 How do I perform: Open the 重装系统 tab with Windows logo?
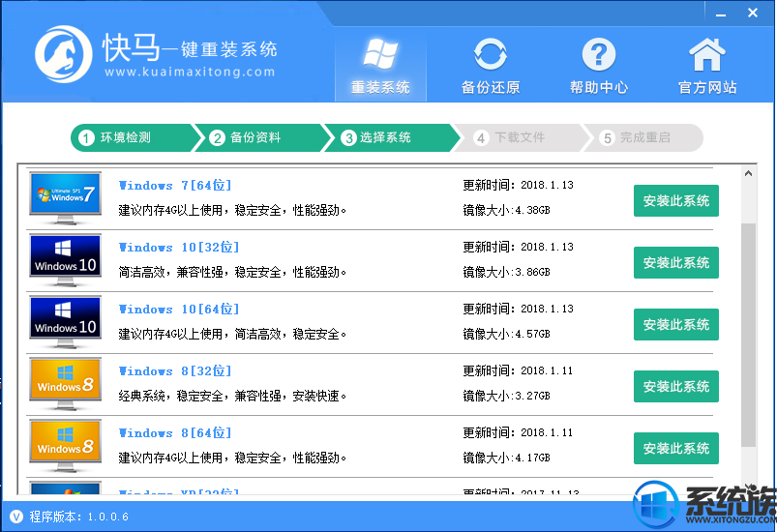380,66
